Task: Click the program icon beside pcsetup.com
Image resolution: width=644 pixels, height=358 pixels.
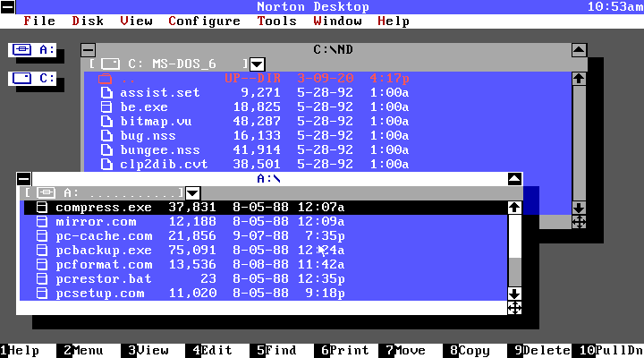Action: coord(42,294)
